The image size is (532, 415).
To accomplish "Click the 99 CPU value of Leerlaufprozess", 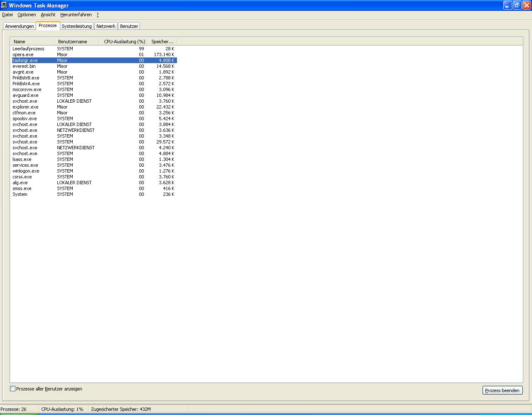I will tap(141, 49).
